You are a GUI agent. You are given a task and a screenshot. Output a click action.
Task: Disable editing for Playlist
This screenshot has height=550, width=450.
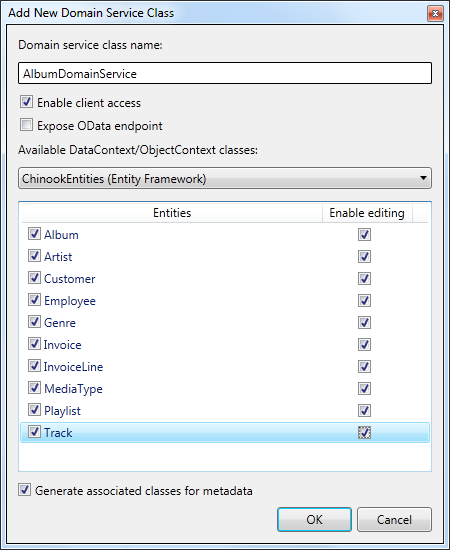point(364,410)
